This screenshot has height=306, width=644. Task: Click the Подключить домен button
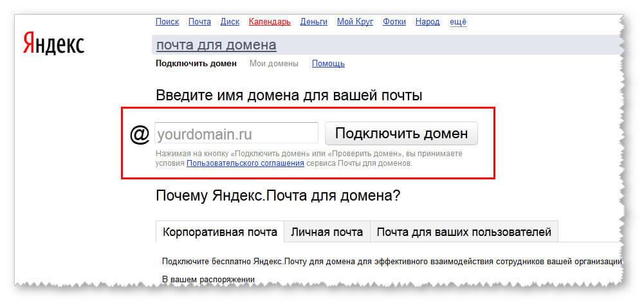[x=401, y=133]
